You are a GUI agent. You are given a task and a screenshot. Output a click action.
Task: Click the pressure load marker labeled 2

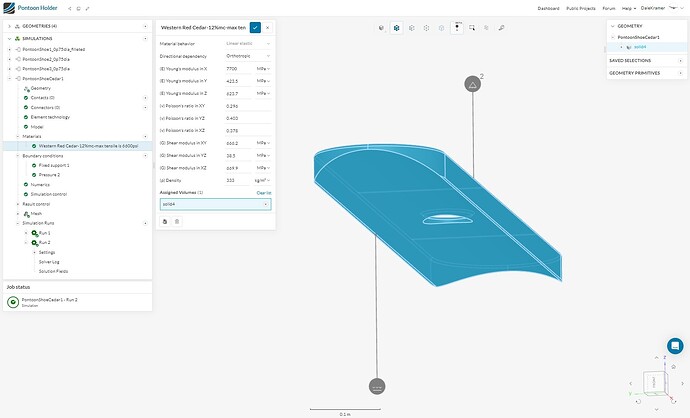(473, 84)
